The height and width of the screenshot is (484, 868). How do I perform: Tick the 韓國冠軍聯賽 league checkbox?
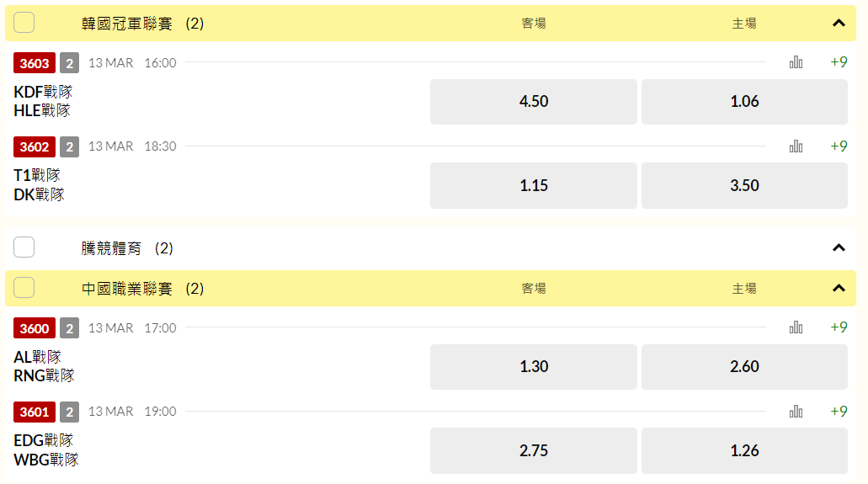point(24,23)
